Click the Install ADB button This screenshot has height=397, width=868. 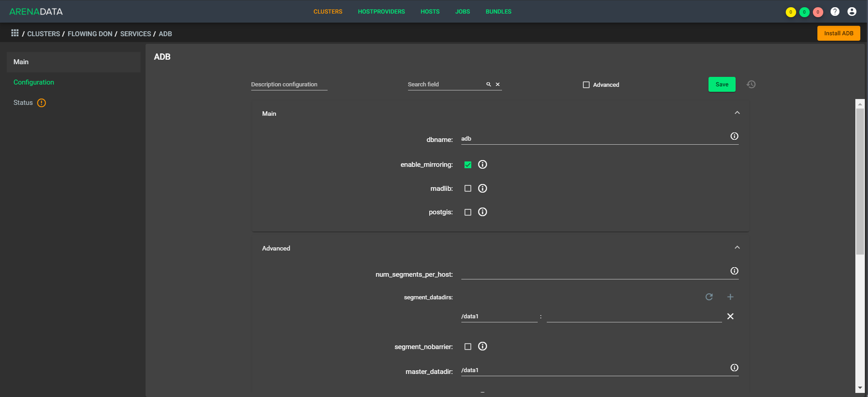pos(839,33)
